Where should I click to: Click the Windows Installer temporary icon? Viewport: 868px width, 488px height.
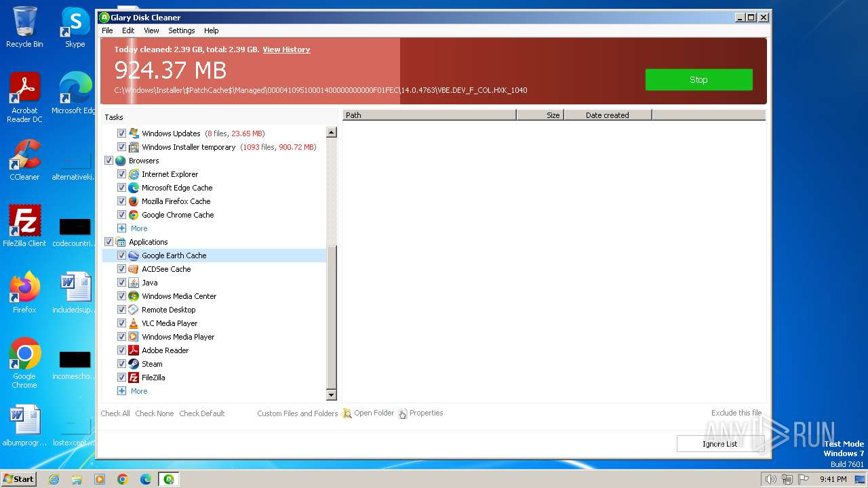pos(134,147)
